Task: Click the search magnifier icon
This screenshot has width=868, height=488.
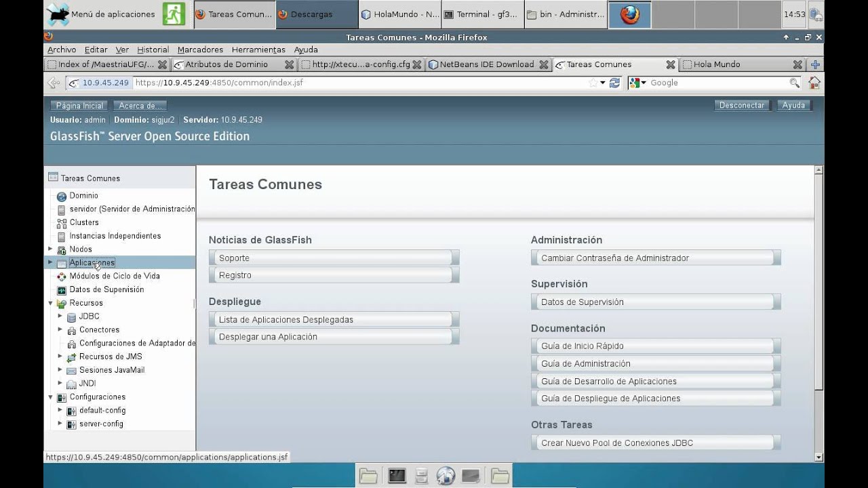Action: 794,83
